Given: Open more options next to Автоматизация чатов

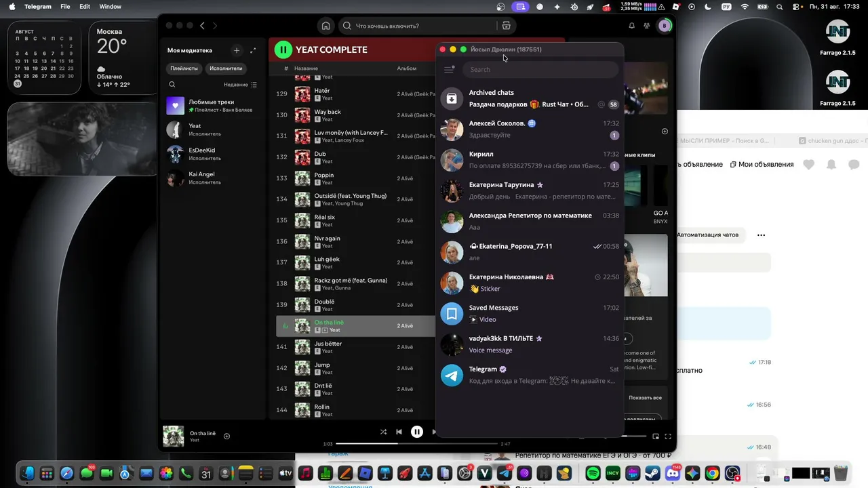Looking at the screenshot, I should [761, 235].
